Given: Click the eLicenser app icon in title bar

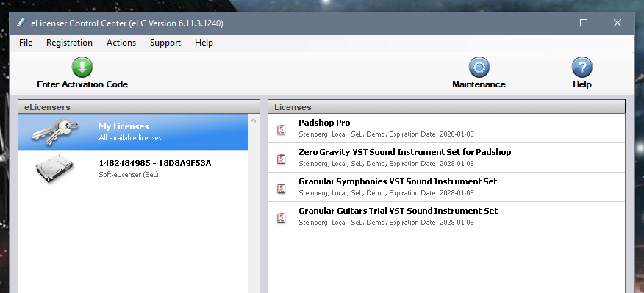Looking at the screenshot, I should tap(21, 23).
